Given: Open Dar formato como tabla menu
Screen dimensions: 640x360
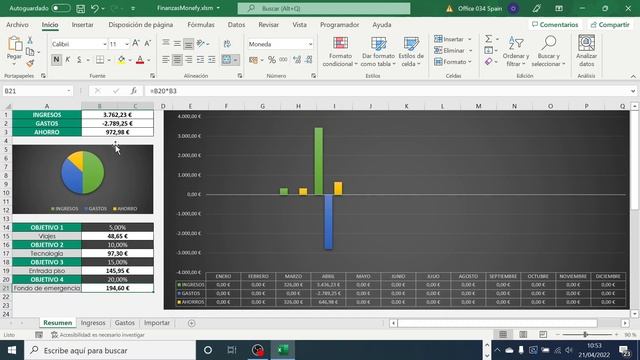Looking at the screenshot, I should point(378,51).
